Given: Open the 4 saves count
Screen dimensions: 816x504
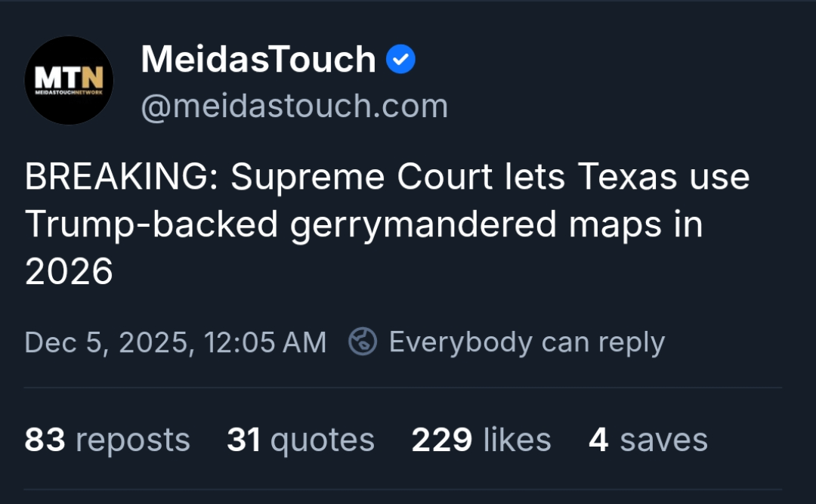Looking at the screenshot, I should [x=648, y=440].
